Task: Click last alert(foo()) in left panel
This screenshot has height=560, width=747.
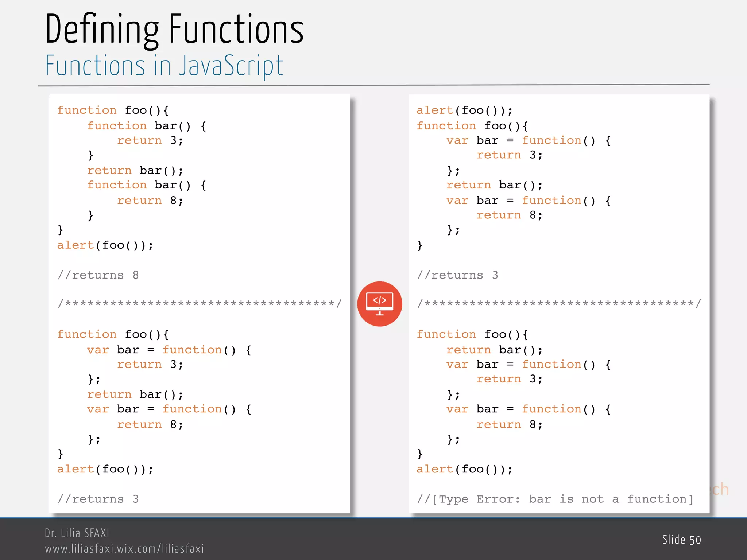Action: point(105,469)
